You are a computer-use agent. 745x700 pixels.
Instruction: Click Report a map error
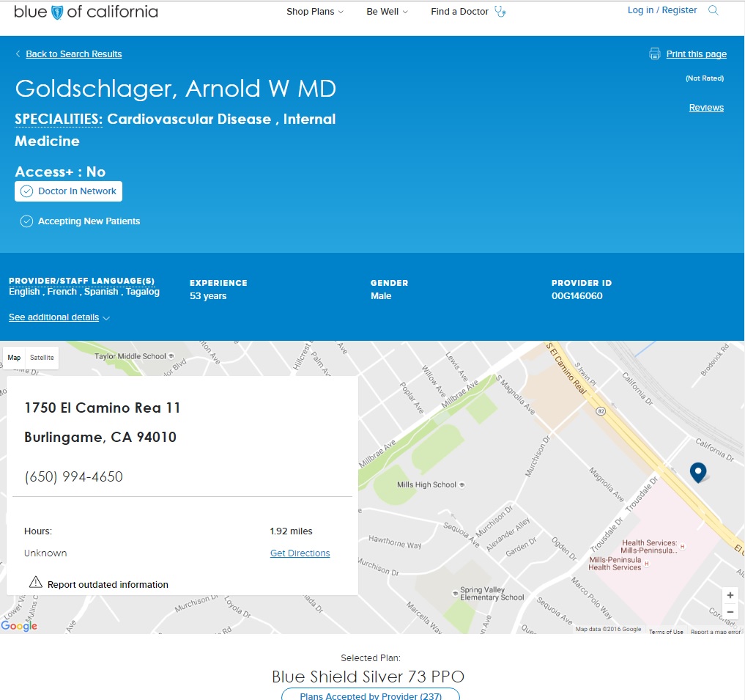point(716,632)
